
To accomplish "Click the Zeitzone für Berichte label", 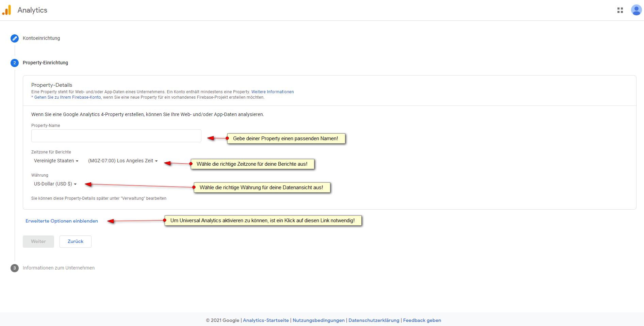I will (51, 152).
